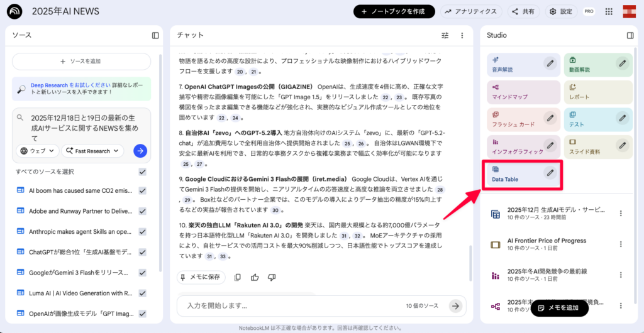The image size is (644, 333).
Task: Customize インフォグラフィック with its pencil icon
Action: click(550, 145)
